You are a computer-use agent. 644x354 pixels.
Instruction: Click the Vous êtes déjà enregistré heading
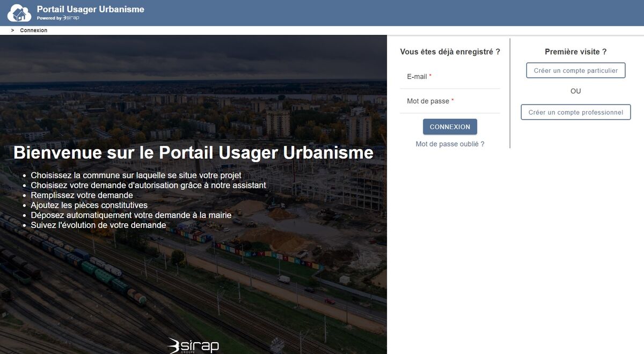coord(450,51)
